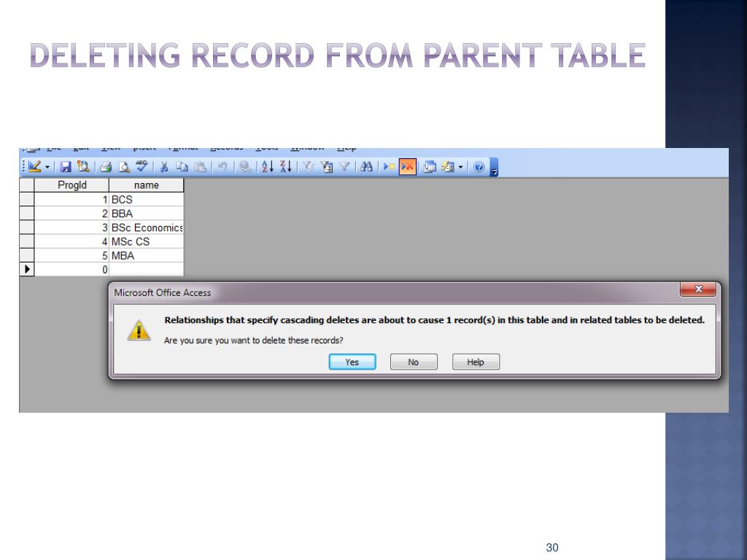
Task: Click the ProgId cell with value 2
Action: point(72,214)
